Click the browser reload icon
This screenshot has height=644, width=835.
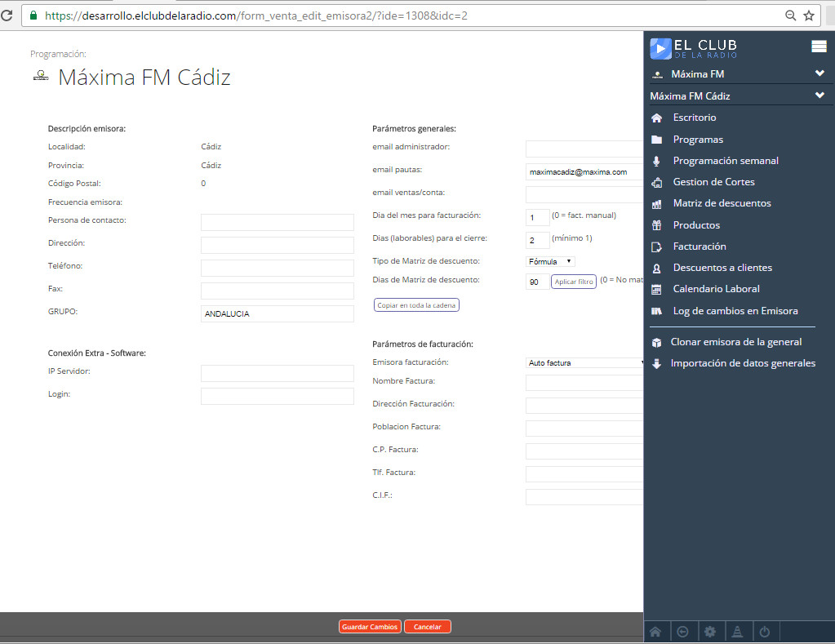coord(7,16)
